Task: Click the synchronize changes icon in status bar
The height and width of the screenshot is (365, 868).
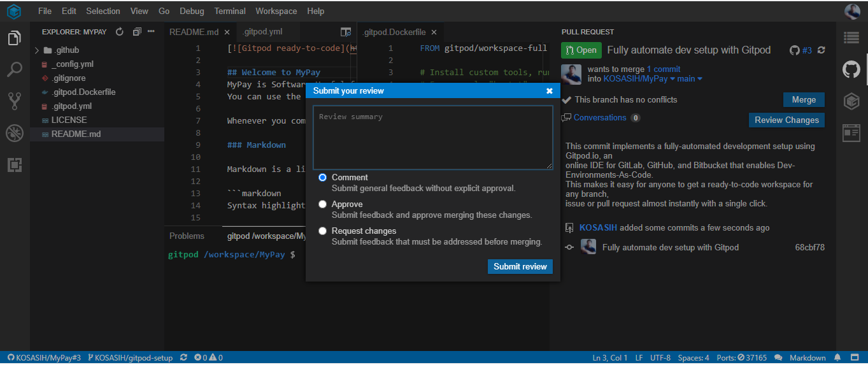Action: click(184, 358)
